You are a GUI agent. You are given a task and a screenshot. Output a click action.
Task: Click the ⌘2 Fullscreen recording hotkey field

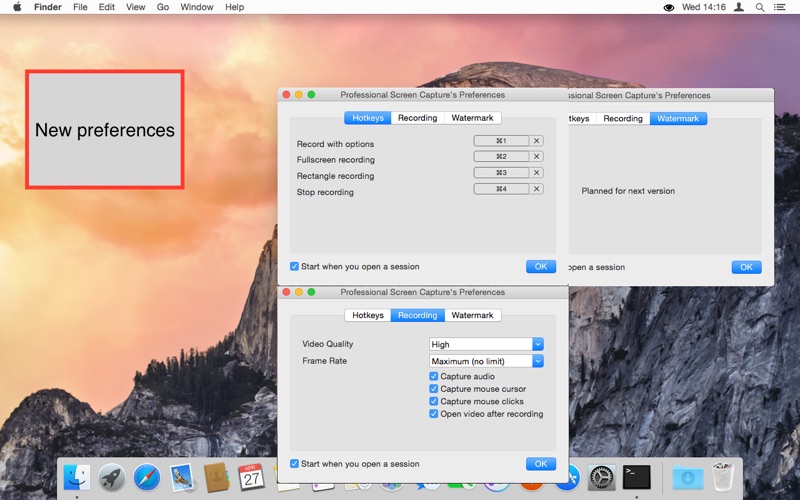[x=502, y=157]
